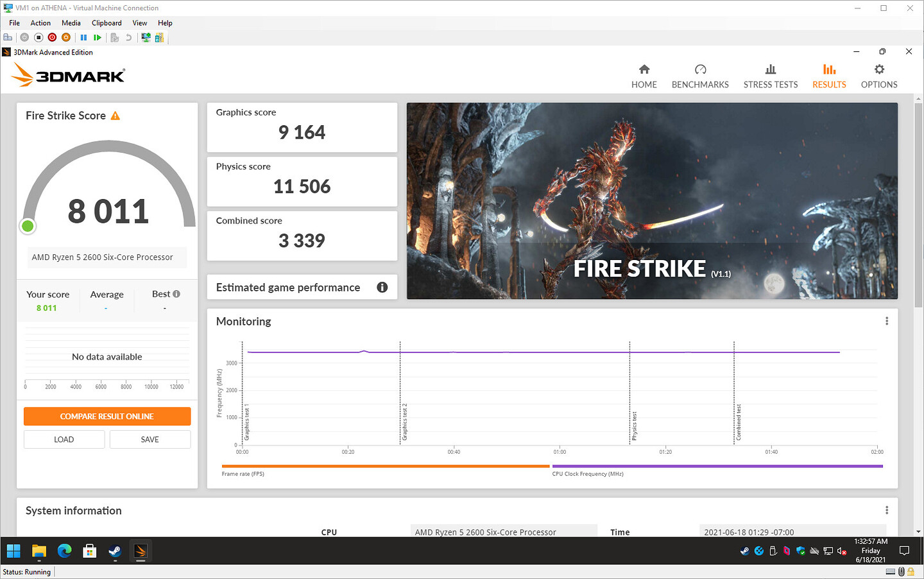Click the Fire Strike hero image
The image size is (924, 579).
tap(652, 201)
